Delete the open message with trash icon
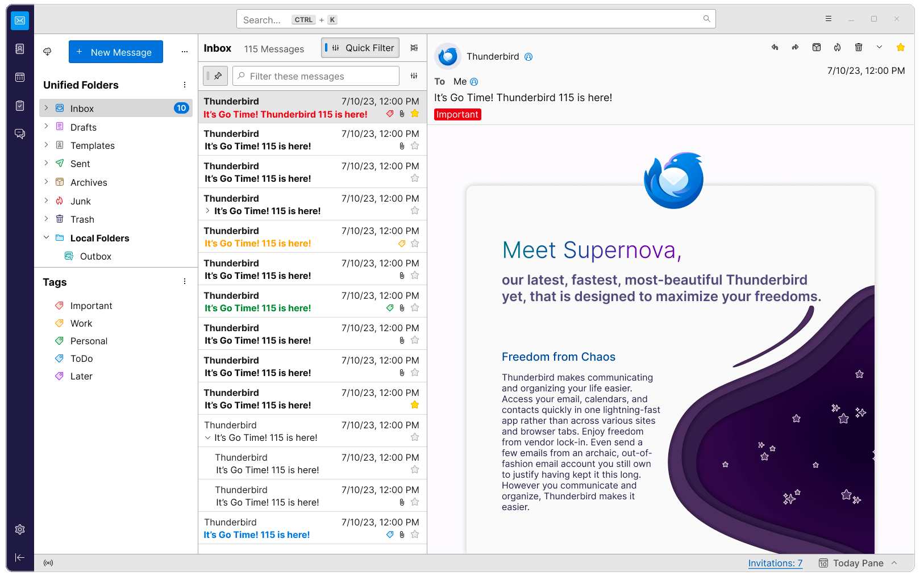 tap(859, 47)
